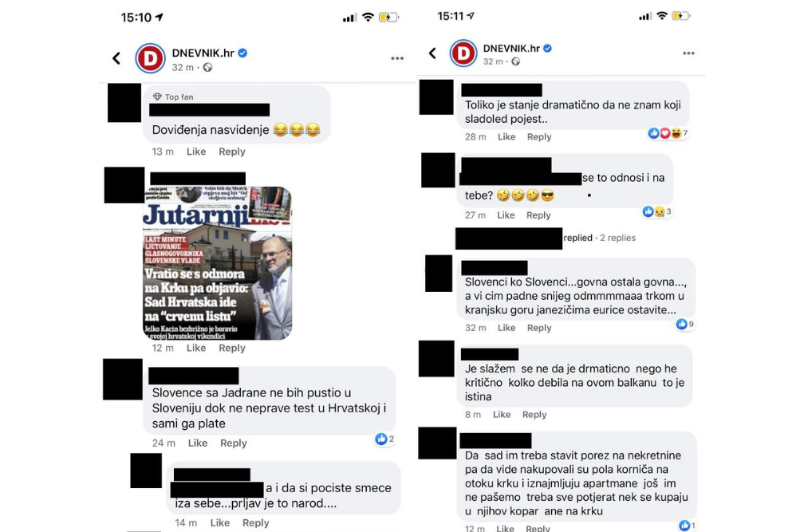Like the Doviđenja nasvidenje comment

point(196,152)
